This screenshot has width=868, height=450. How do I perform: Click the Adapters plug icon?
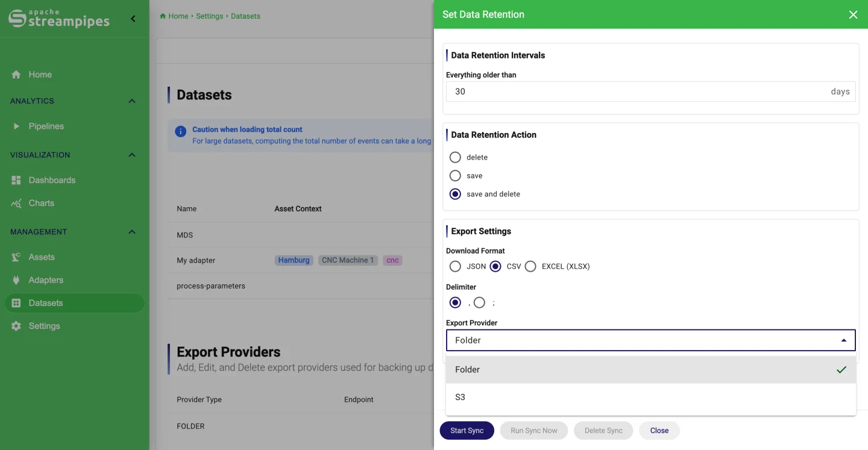[x=16, y=280]
